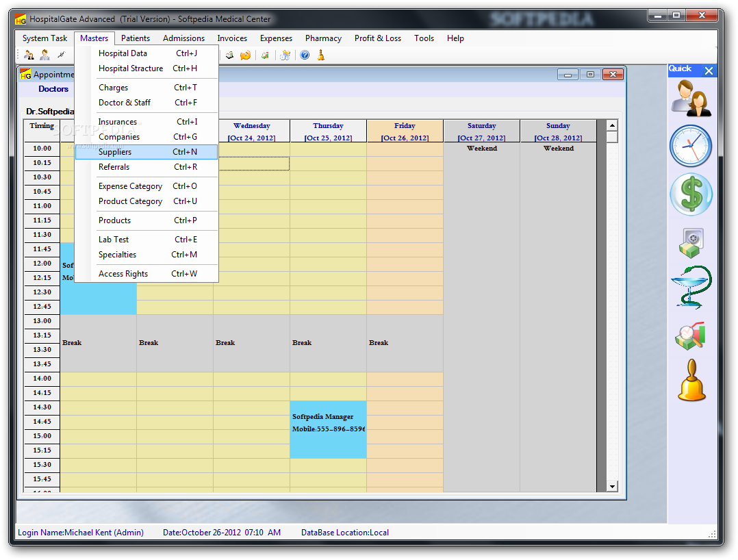Click the Doctors label in Appointments window
The width and height of the screenshot is (738, 560).
point(53,89)
